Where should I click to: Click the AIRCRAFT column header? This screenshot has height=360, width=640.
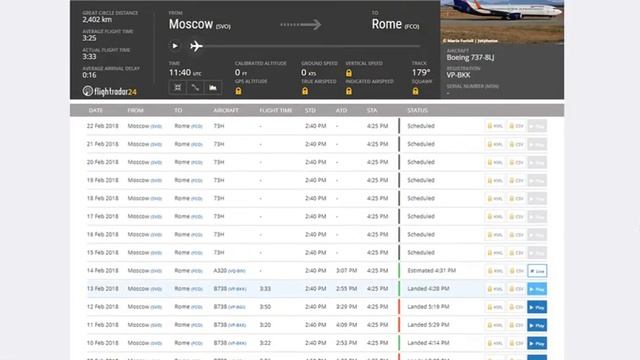[x=226, y=110]
